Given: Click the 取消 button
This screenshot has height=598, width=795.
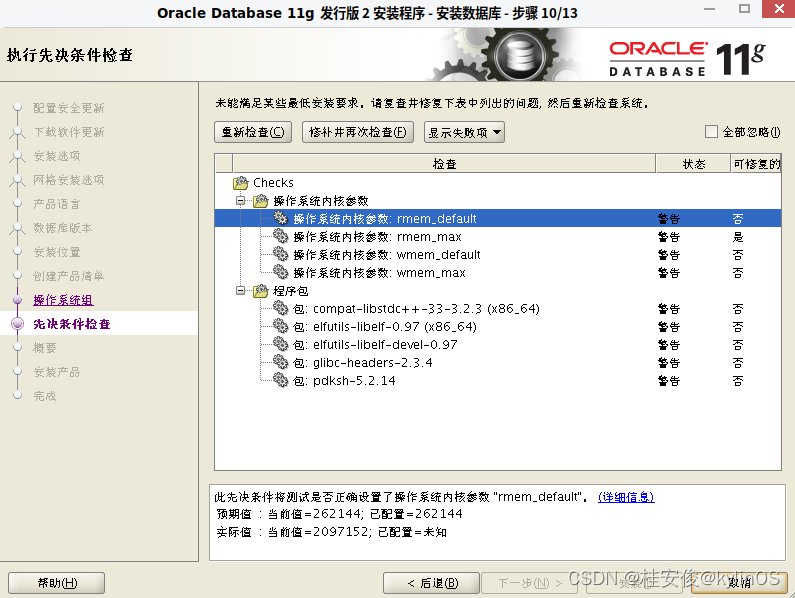Looking at the screenshot, I should (x=739, y=583).
